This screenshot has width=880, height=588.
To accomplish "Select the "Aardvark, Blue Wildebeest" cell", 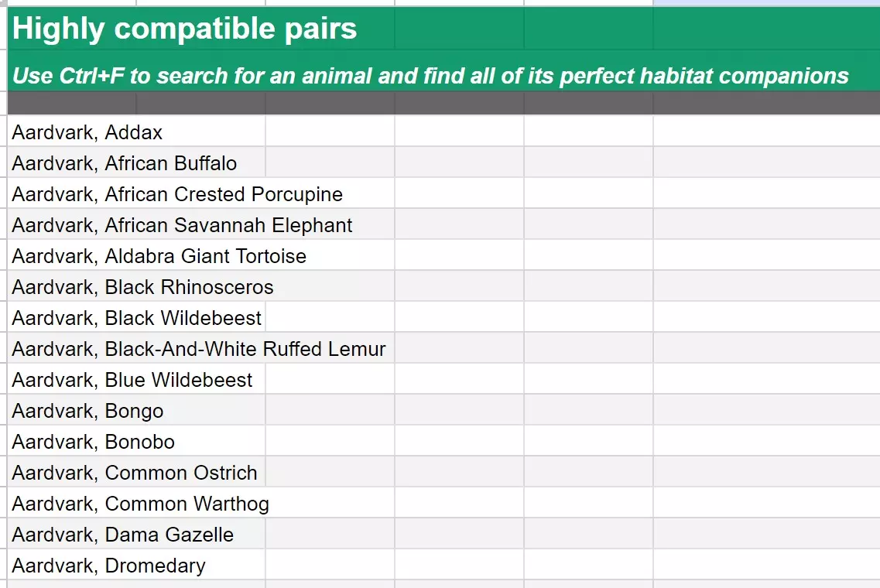I will coord(132,380).
